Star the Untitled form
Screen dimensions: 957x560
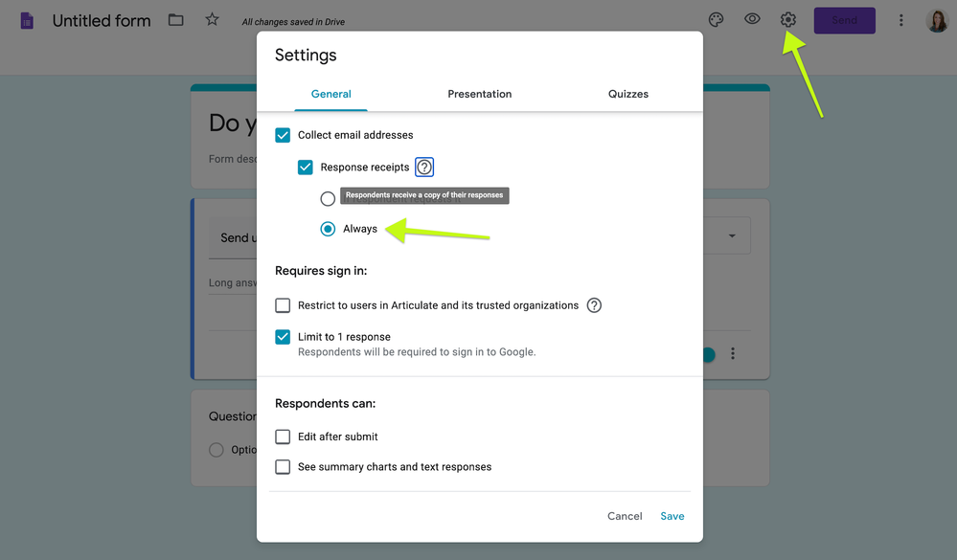click(x=212, y=20)
